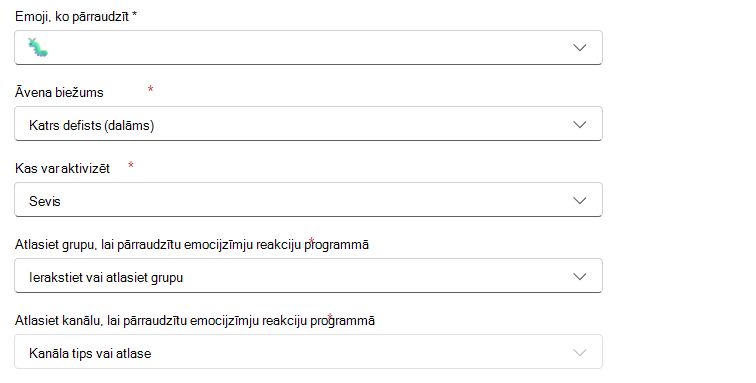Image resolution: width=756 pixels, height=383 pixels.
Task: Click the Emoji, ko pārraudzīt label
Action: [x=72, y=17]
